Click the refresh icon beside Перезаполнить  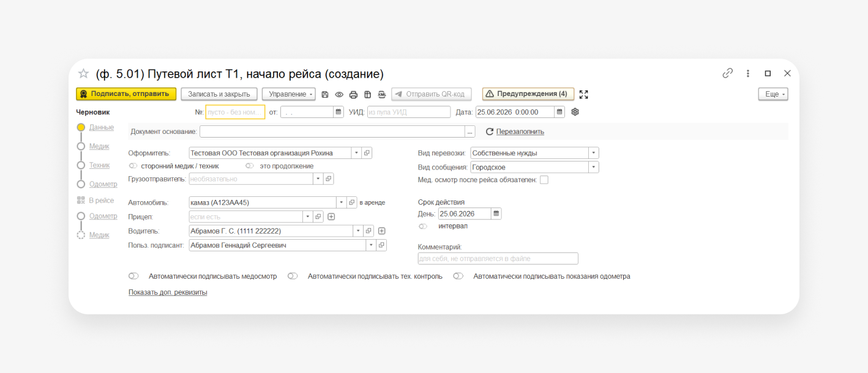coord(489,131)
